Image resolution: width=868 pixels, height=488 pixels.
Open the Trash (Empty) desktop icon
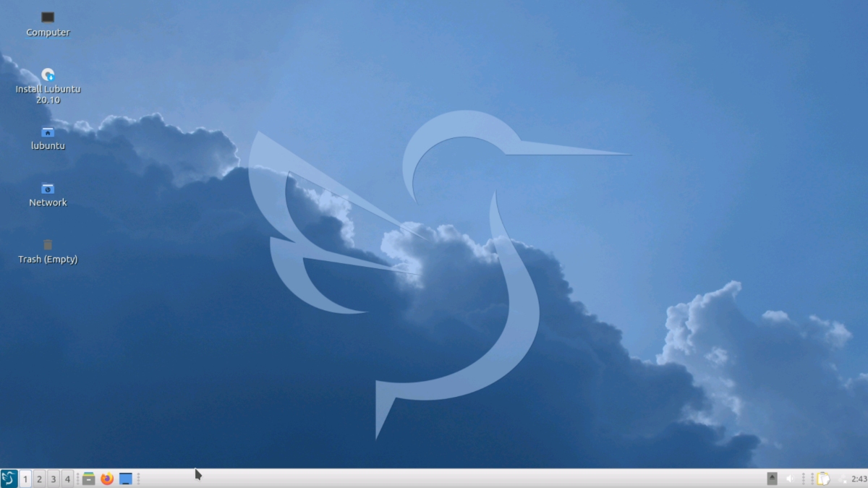pos(48,246)
